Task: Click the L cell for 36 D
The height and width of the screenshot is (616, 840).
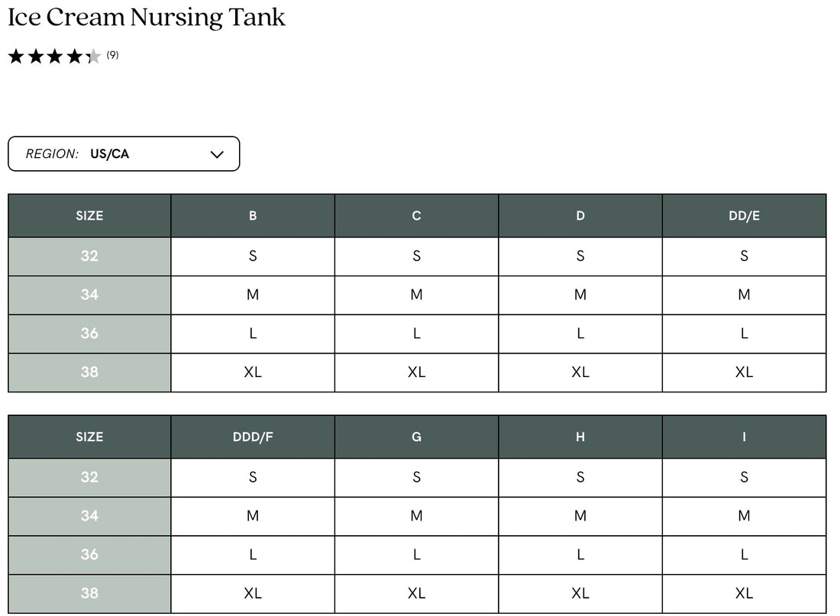Action: click(x=580, y=334)
